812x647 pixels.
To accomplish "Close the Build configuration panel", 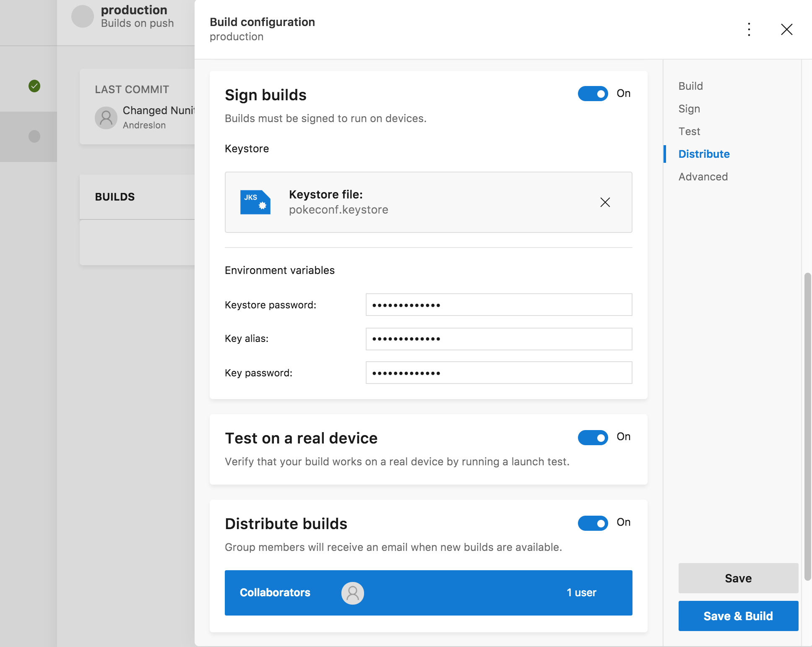I will click(786, 29).
